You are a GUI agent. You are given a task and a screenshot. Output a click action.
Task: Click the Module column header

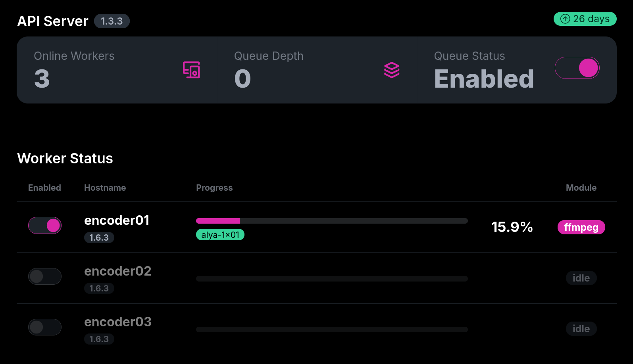pyautogui.click(x=581, y=188)
